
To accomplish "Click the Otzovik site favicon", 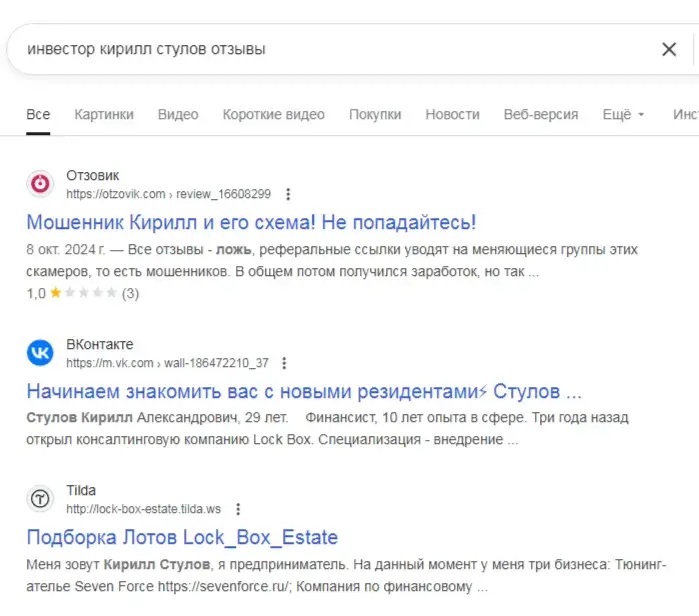I will coord(40,184).
